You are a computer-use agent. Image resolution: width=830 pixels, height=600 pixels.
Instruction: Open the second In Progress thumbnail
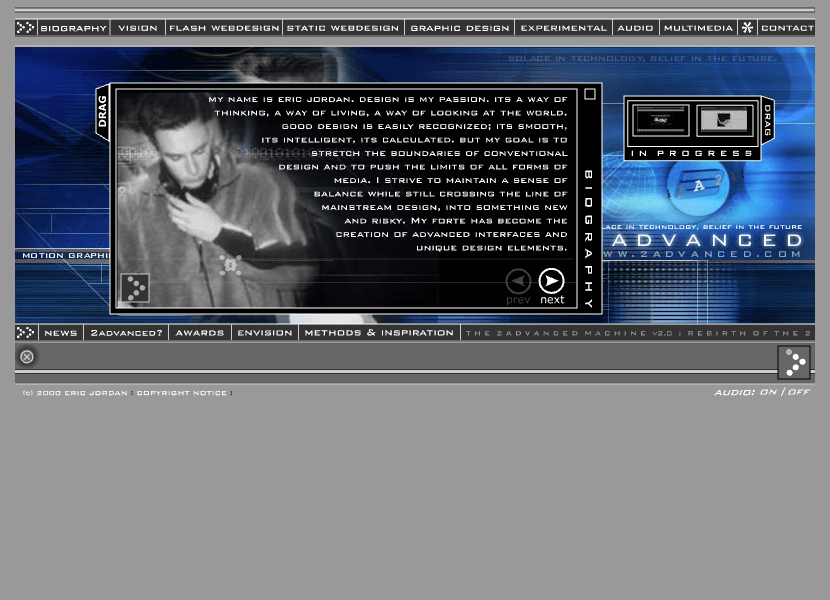[x=724, y=120]
